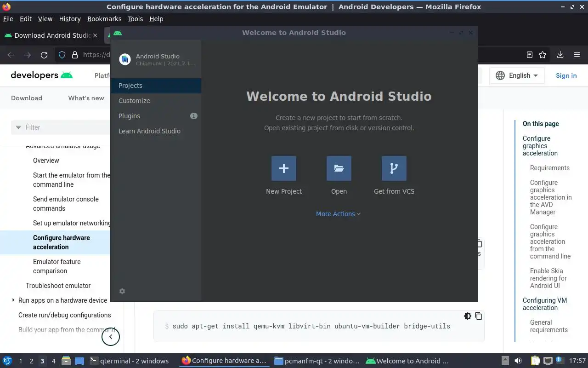Open the Download tab on developers site
This screenshot has height=368, width=588.
tap(27, 98)
